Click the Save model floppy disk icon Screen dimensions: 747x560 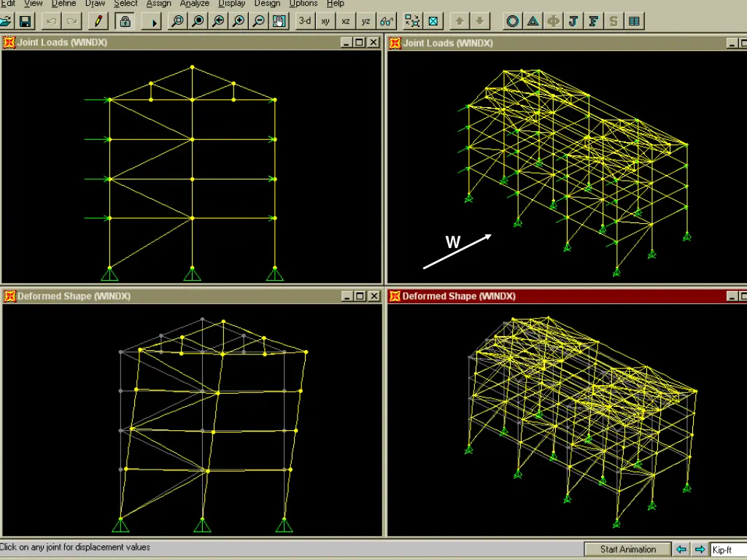click(x=25, y=21)
